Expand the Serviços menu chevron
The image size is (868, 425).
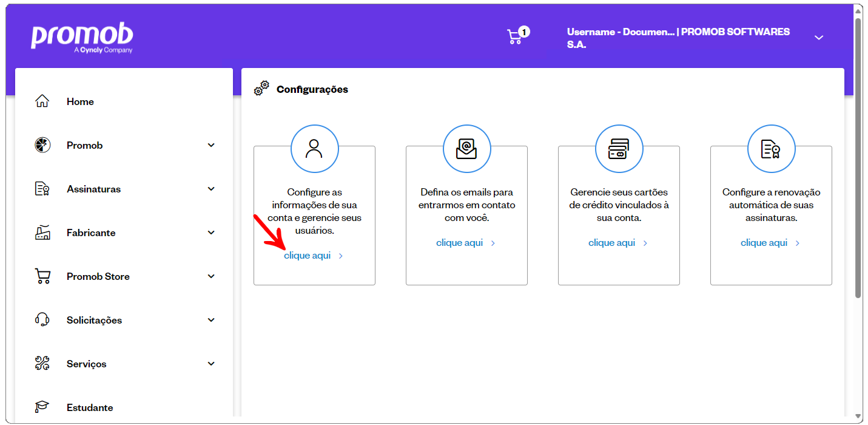click(211, 364)
